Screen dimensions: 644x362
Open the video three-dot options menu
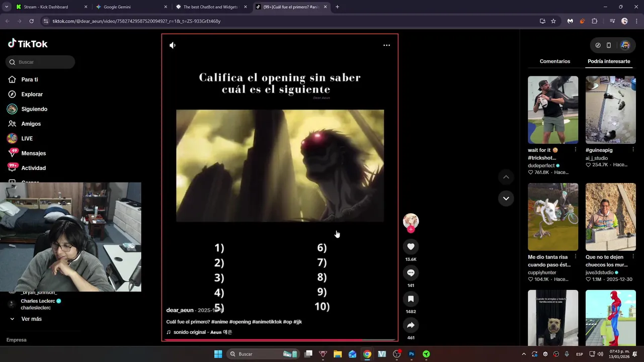386,45
